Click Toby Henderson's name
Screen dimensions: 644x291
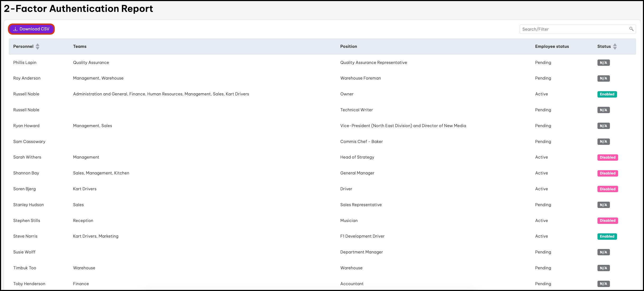(29, 284)
